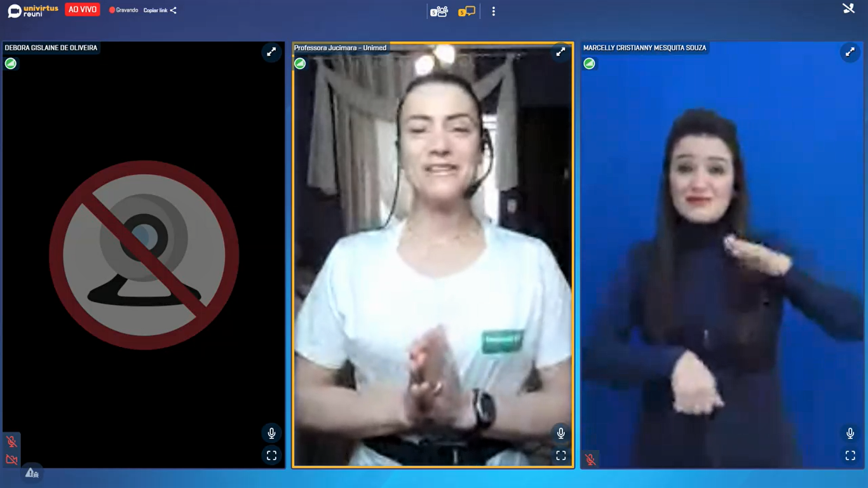This screenshot has height=488, width=868.
Task: Click the Univirtus Reuni logo
Action: [x=33, y=11]
